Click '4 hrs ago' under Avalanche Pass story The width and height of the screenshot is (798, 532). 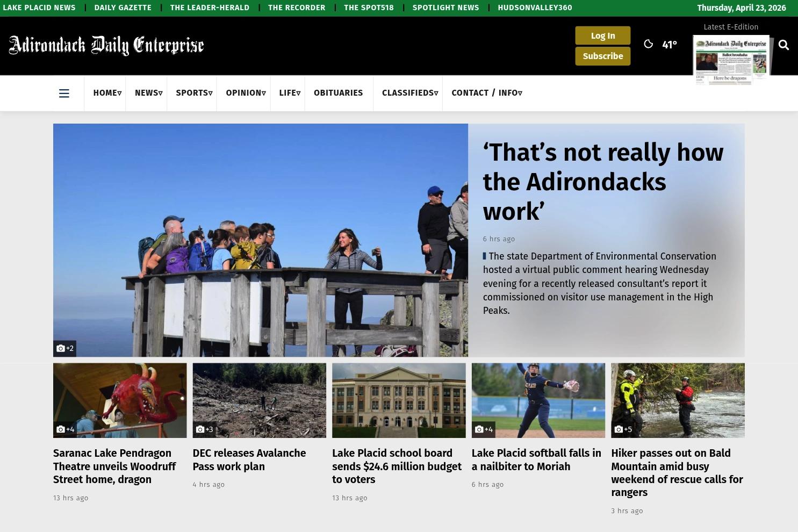[209, 485]
